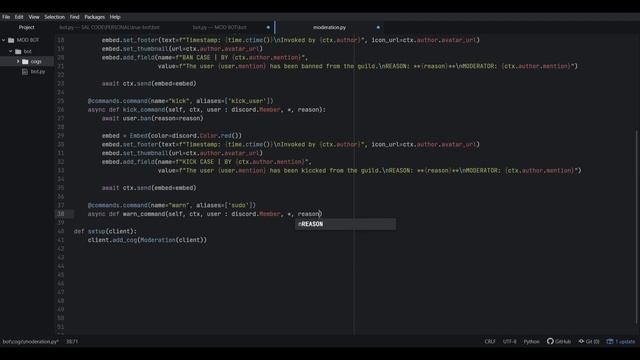Click the commands.command name="warn" decorator

172,205
